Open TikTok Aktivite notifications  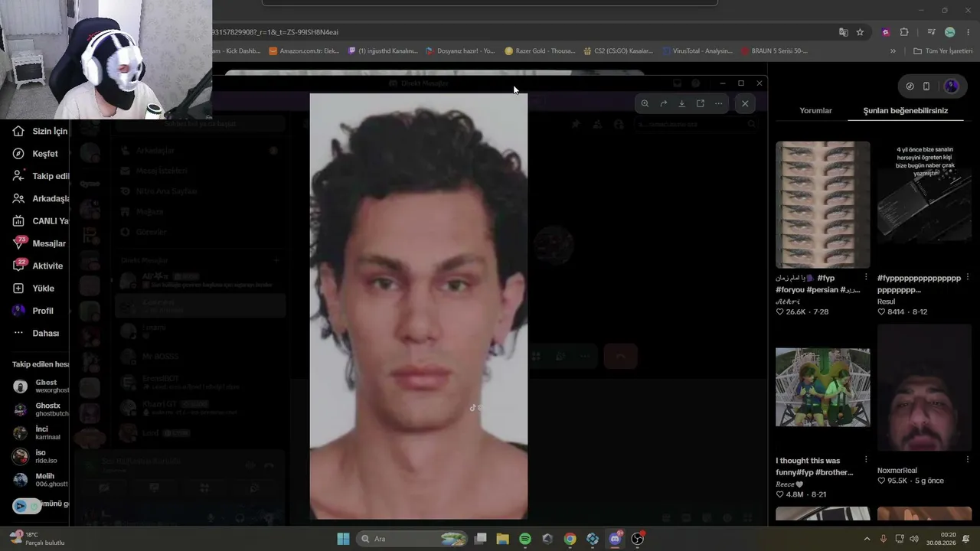coord(38,266)
